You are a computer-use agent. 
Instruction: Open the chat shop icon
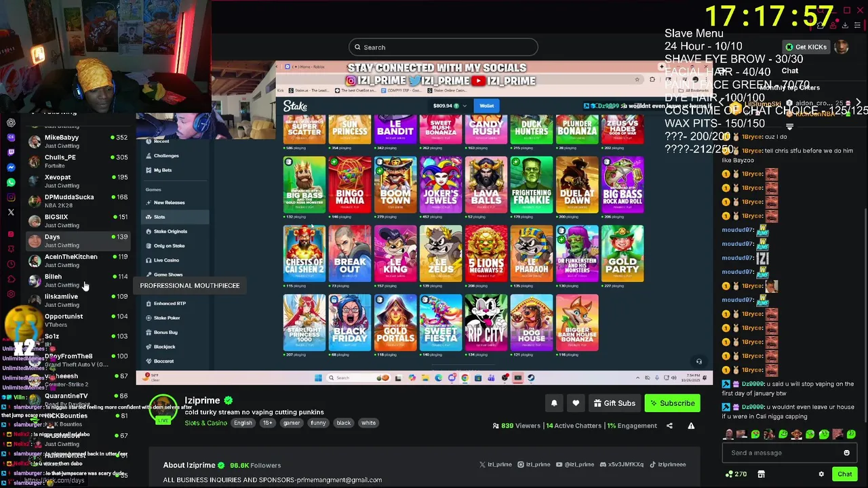click(761, 474)
